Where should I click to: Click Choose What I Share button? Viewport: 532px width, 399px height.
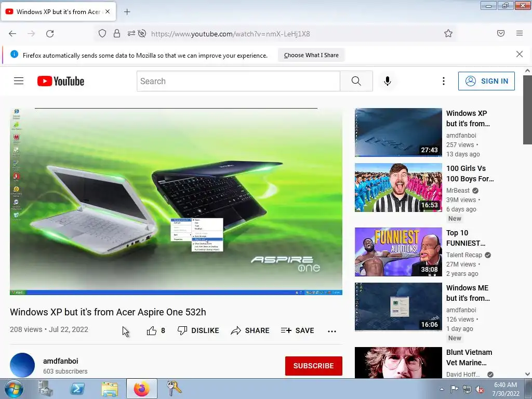click(x=311, y=55)
